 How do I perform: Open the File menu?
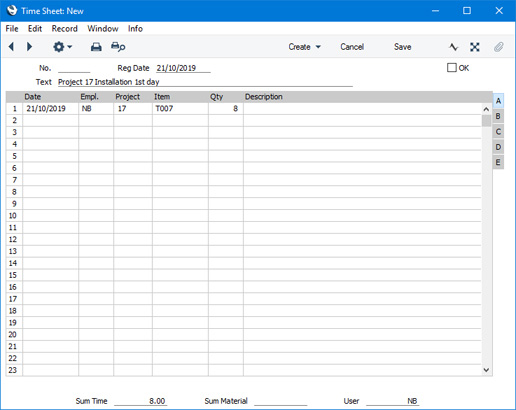point(12,29)
